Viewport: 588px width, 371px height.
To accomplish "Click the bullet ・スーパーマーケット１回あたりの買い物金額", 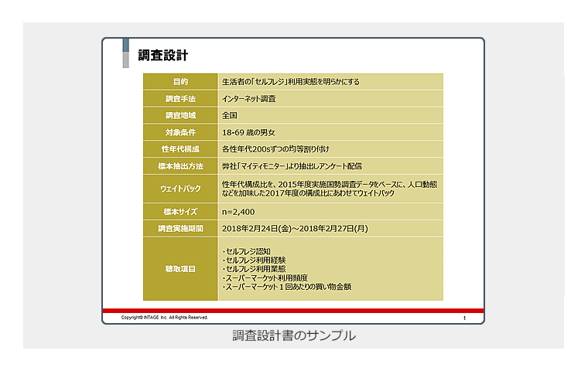I will (286, 287).
